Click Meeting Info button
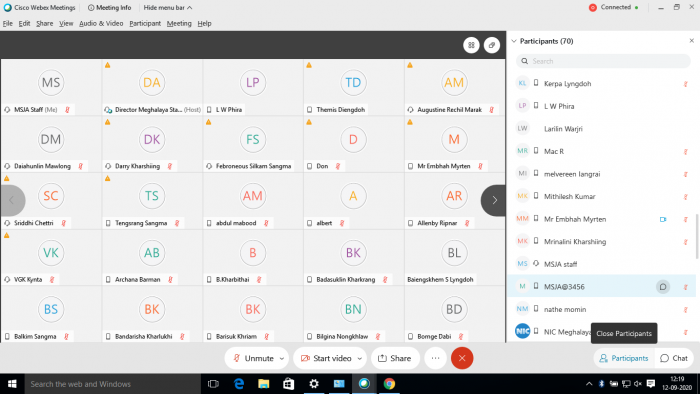Image resolution: width=700 pixels, height=394 pixels. click(109, 8)
